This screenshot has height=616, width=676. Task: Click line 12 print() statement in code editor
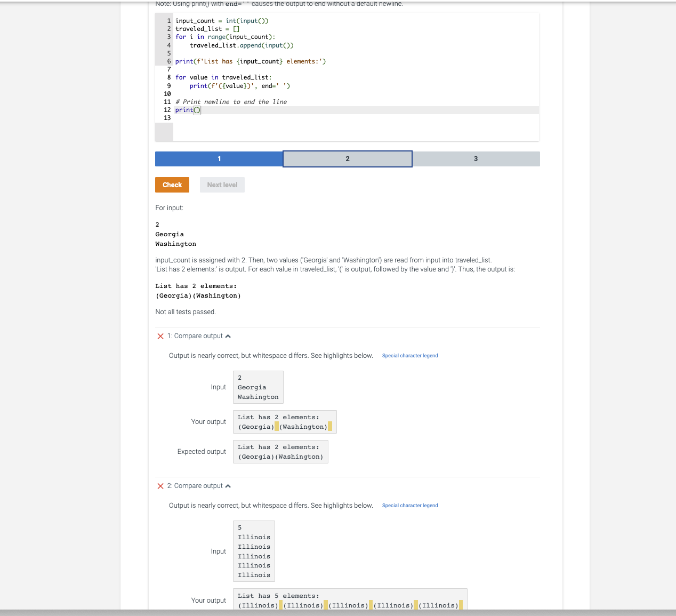click(188, 110)
